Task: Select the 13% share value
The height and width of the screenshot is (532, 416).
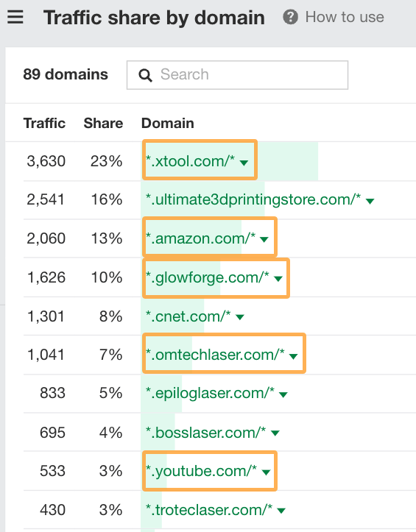Action: 107,238
